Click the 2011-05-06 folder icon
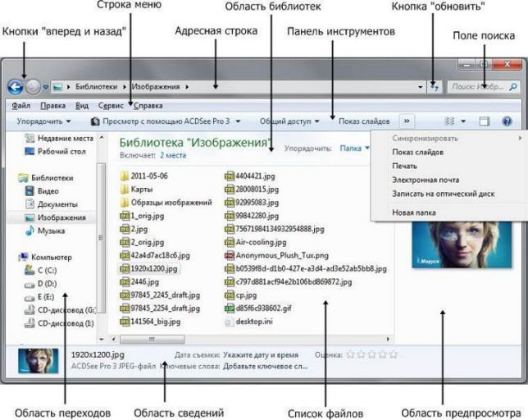The width and height of the screenshot is (528, 420). point(125,176)
